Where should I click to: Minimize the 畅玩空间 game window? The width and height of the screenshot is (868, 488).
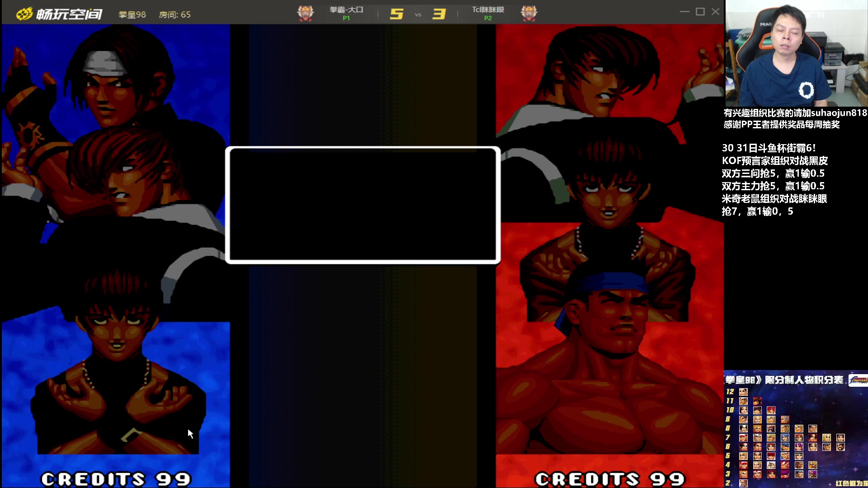pyautogui.click(x=684, y=12)
